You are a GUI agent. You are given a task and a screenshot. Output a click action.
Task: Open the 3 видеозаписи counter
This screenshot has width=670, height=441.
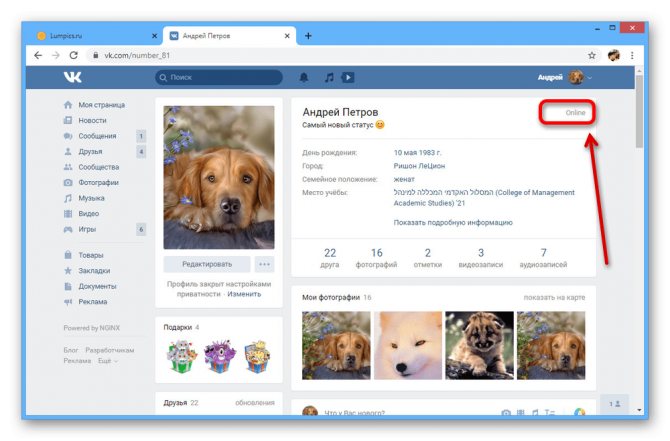pos(481,258)
